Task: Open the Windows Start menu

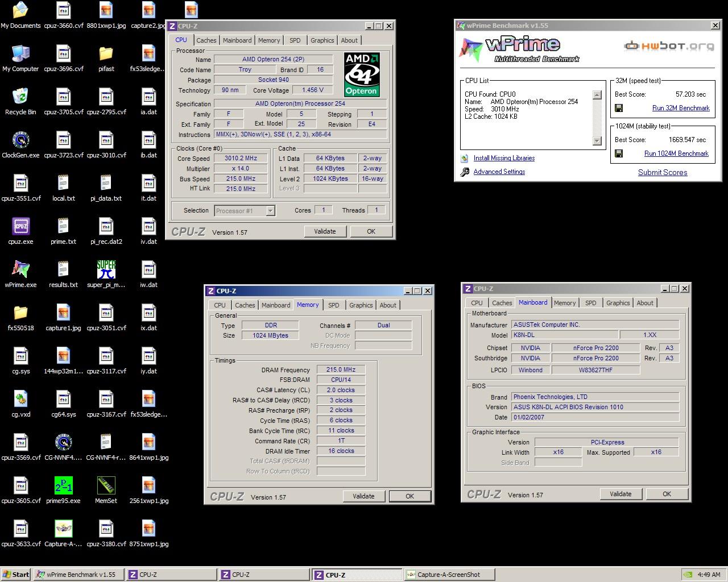Action: pos(16,575)
